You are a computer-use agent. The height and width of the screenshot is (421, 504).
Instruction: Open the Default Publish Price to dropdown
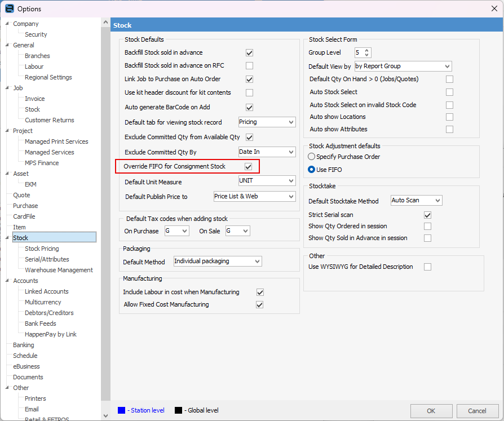click(x=255, y=196)
